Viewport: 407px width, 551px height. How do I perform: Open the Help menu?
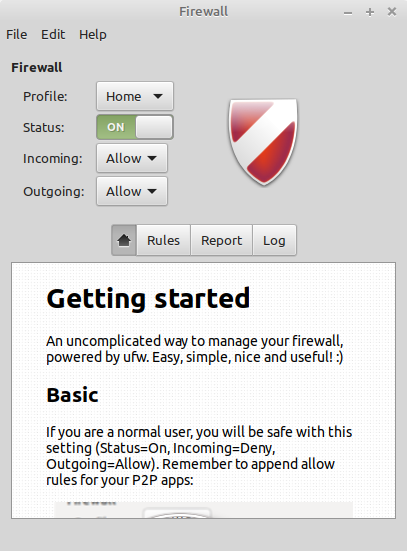click(x=93, y=34)
